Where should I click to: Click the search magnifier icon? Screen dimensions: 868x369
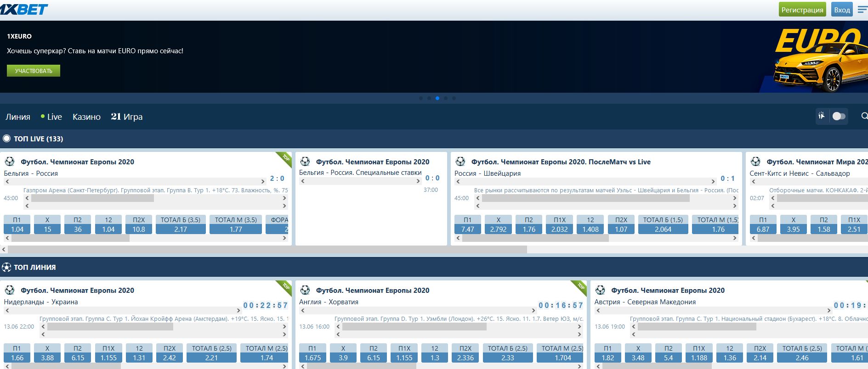[864, 117]
